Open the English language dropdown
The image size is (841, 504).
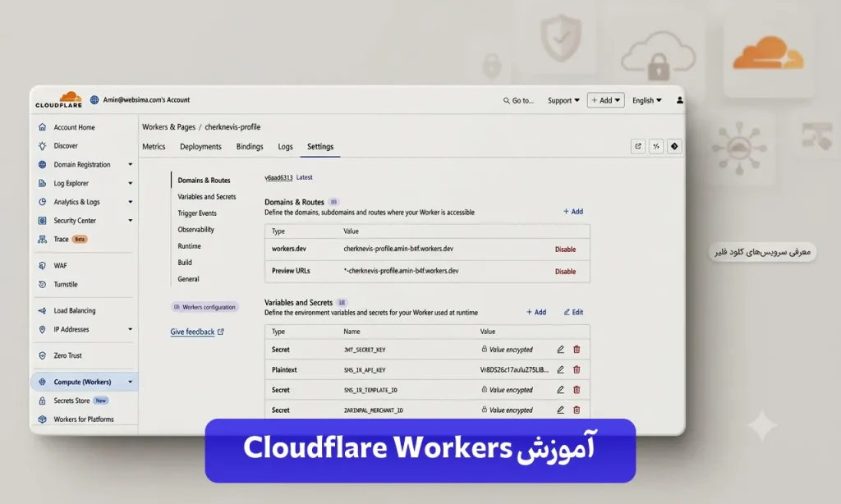point(647,100)
